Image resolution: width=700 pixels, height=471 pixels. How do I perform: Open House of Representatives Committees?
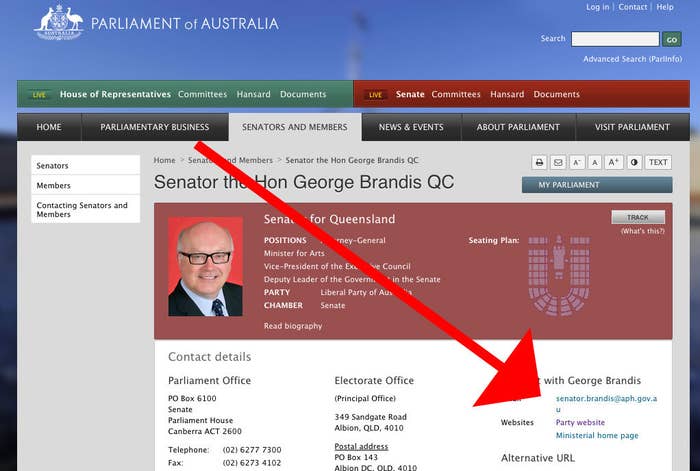point(202,94)
